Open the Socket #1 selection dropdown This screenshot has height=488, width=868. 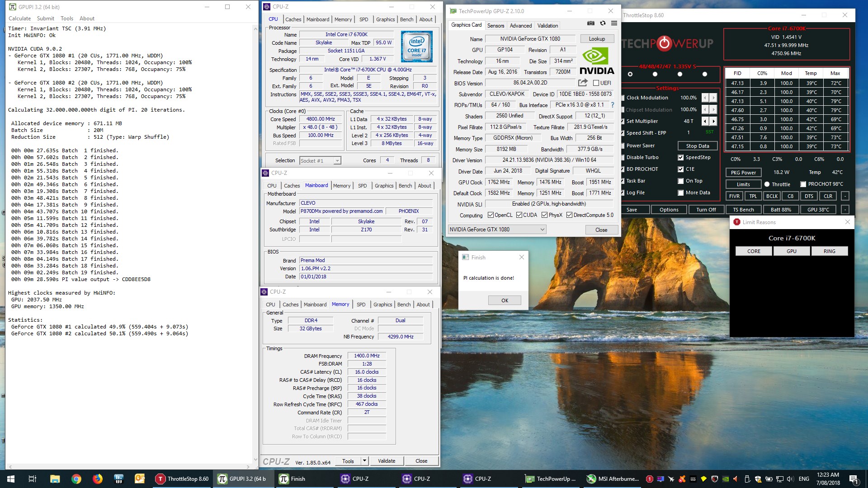point(320,161)
